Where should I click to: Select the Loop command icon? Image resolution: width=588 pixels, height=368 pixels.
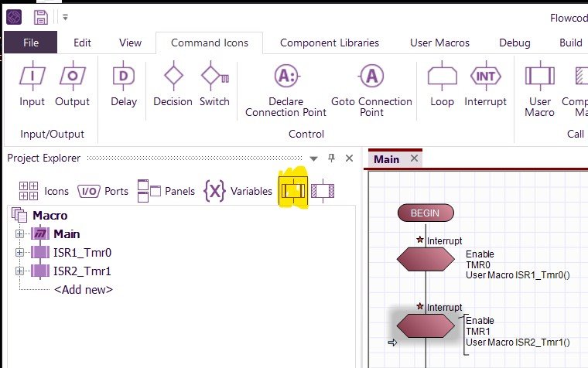coord(442,84)
